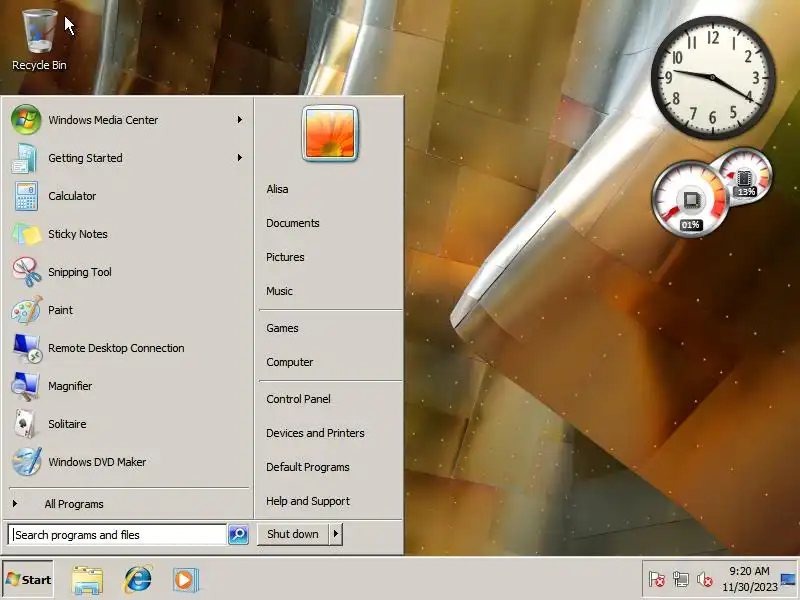This screenshot has height=600, width=800.
Task: Open Windows Explorer from the taskbar
Action: click(x=87, y=580)
